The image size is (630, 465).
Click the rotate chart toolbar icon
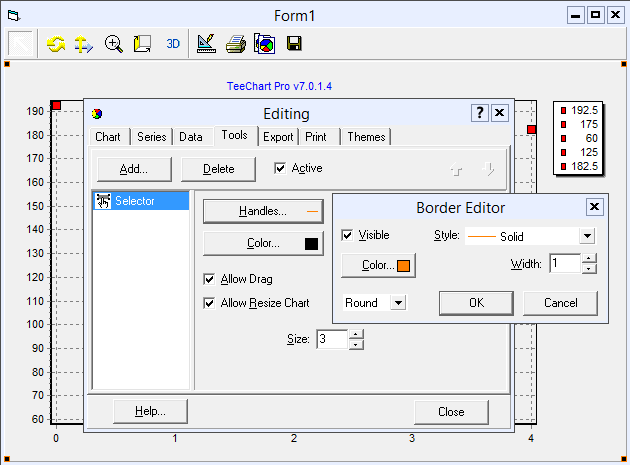56,44
